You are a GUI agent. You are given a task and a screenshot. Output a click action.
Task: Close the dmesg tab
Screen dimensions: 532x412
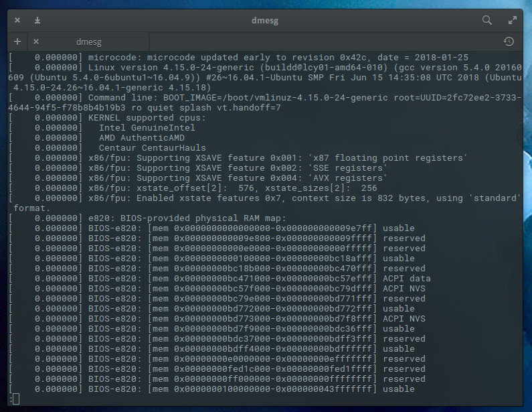pos(36,42)
